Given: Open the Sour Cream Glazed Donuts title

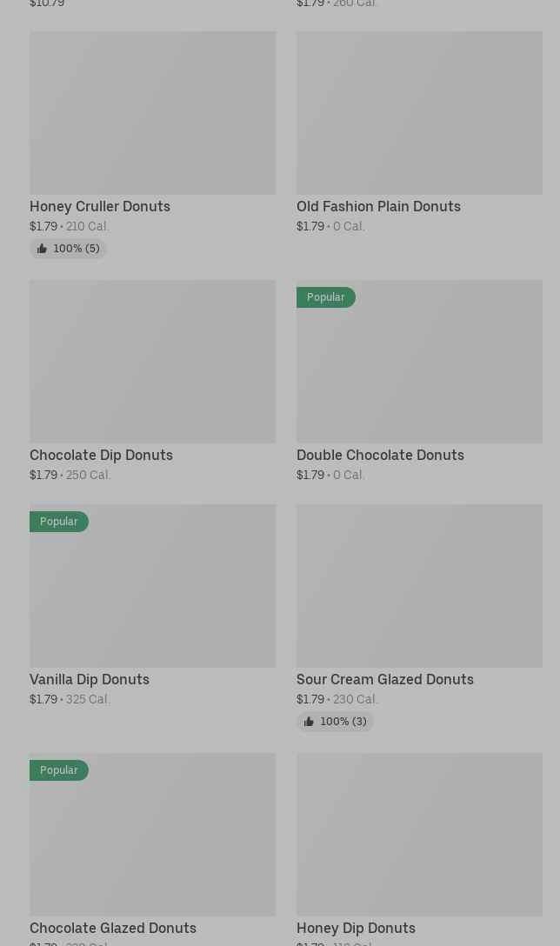Looking at the screenshot, I should pos(385,680).
